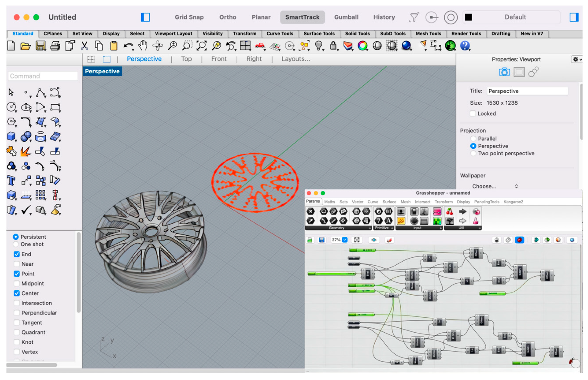
Task: Toggle the SmartTrack button
Action: pyautogui.click(x=302, y=17)
